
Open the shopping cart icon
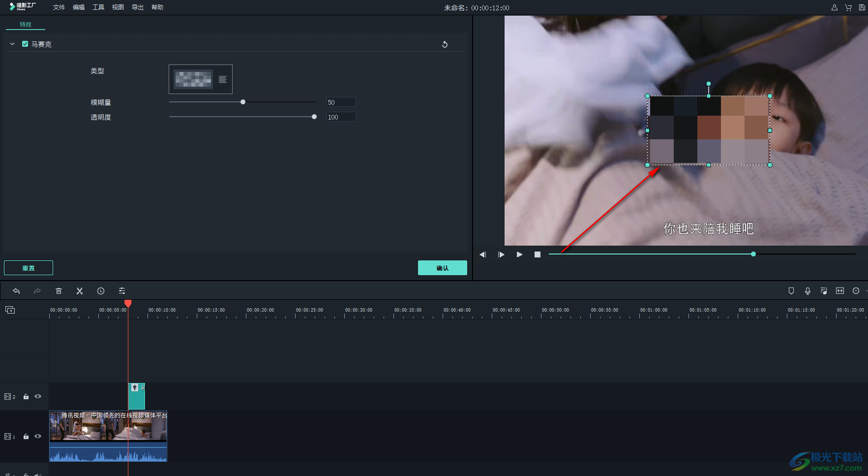coord(848,7)
